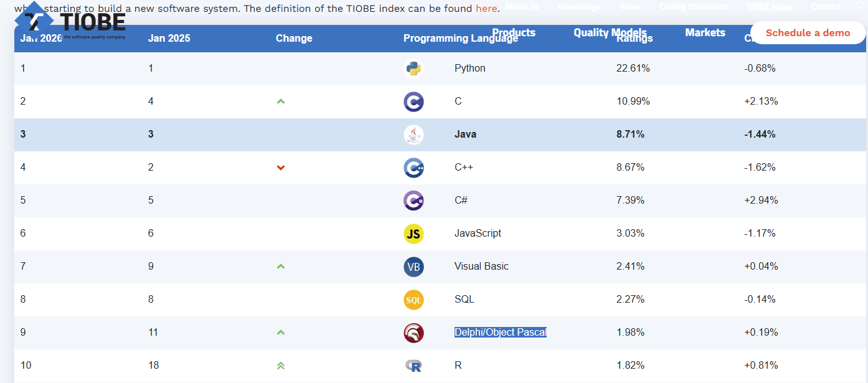Image resolution: width=868 pixels, height=383 pixels.
Task: Click the yellow JavaScript JS icon
Action: 413,234
